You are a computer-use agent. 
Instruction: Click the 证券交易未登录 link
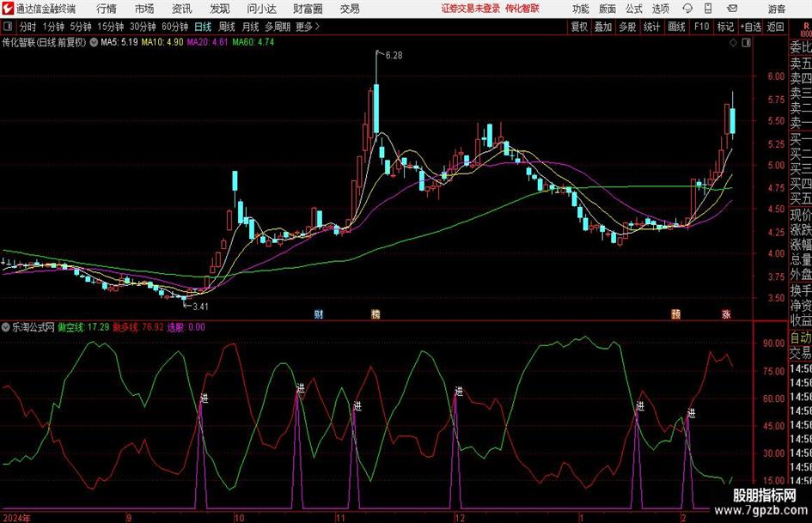point(471,9)
